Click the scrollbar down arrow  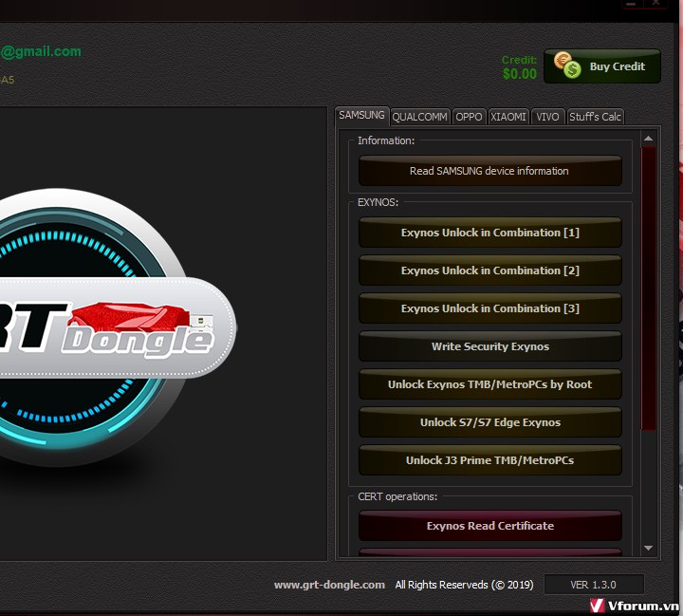pyautogui.click(x=648, y=548)
